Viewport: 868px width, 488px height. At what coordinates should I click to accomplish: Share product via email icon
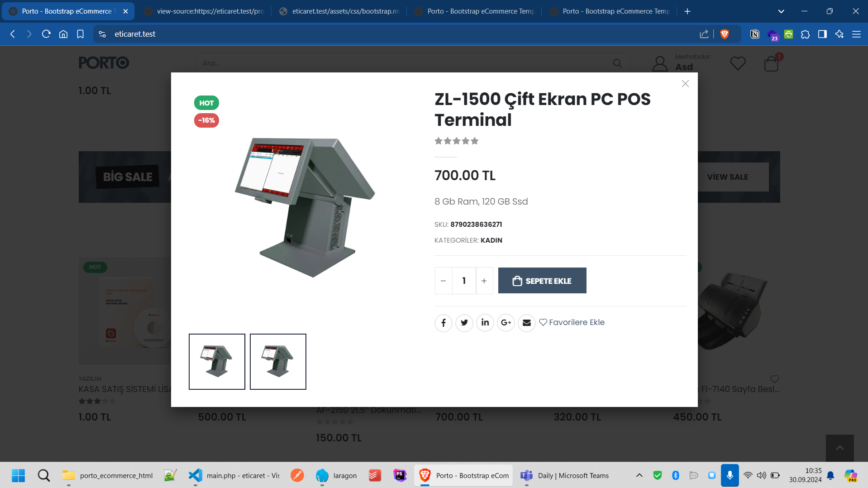click(527, 323)
